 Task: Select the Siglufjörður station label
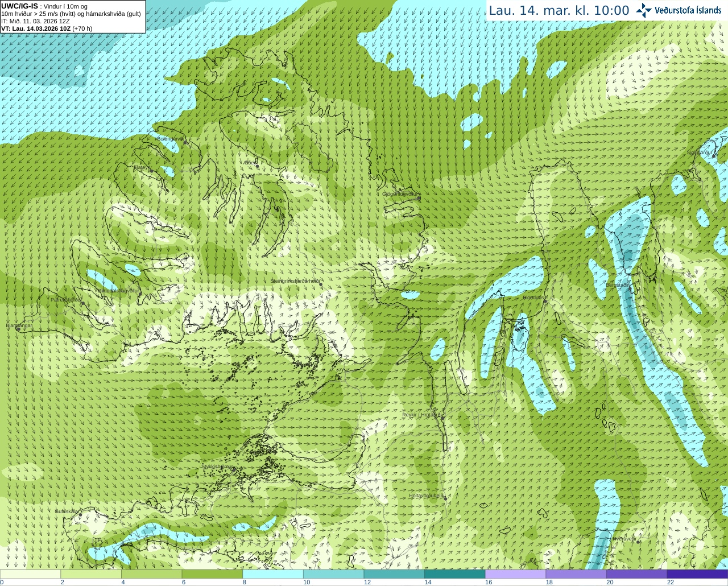point(699,152)
